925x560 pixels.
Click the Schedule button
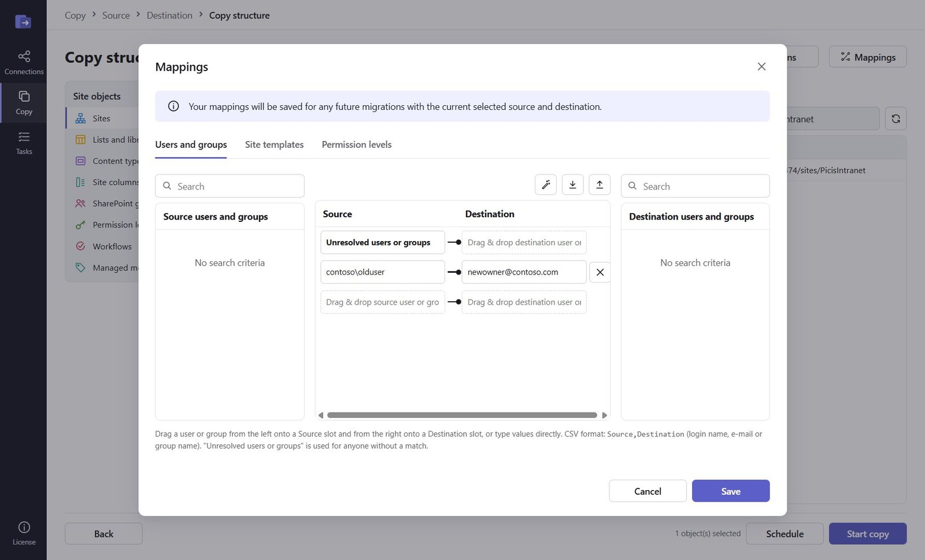pyautogui.click(x=785, y=533)
